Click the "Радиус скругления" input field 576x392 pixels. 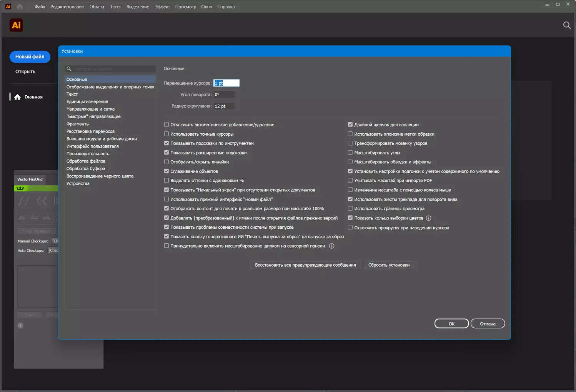pyautogui.click(x=224, y=106)
